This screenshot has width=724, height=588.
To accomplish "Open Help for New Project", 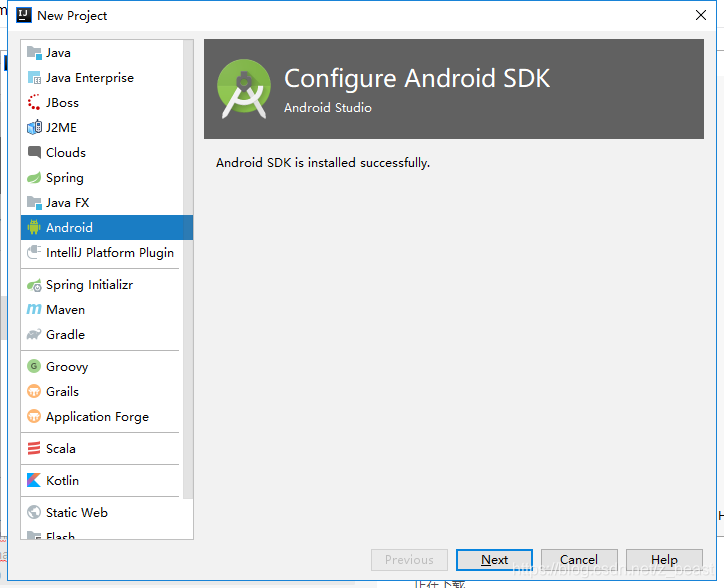I will [x=664, y=560].
